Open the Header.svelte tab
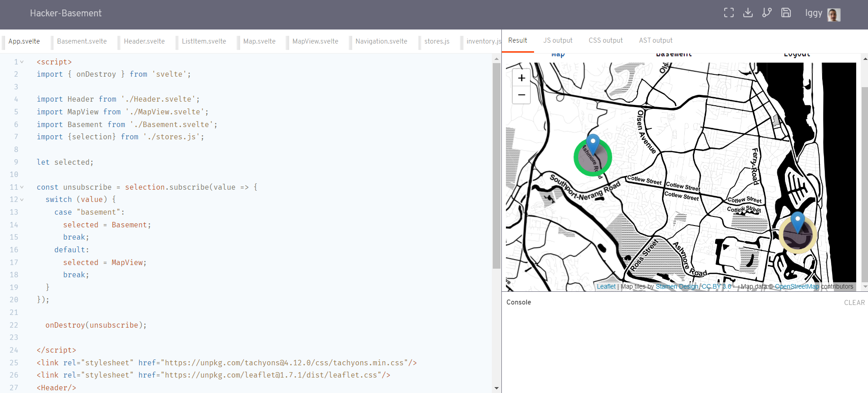 144,41
